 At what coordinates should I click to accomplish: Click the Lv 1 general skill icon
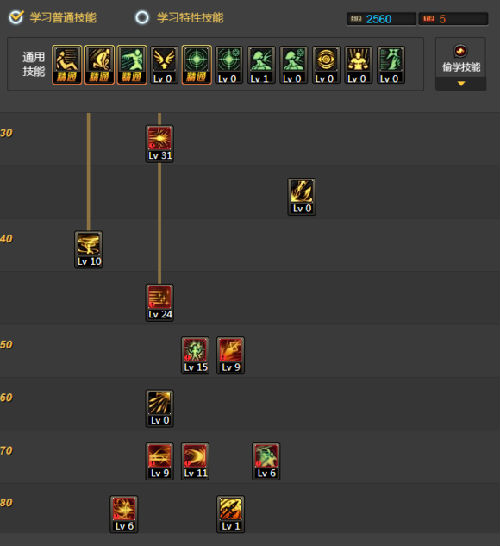point(261,65)
